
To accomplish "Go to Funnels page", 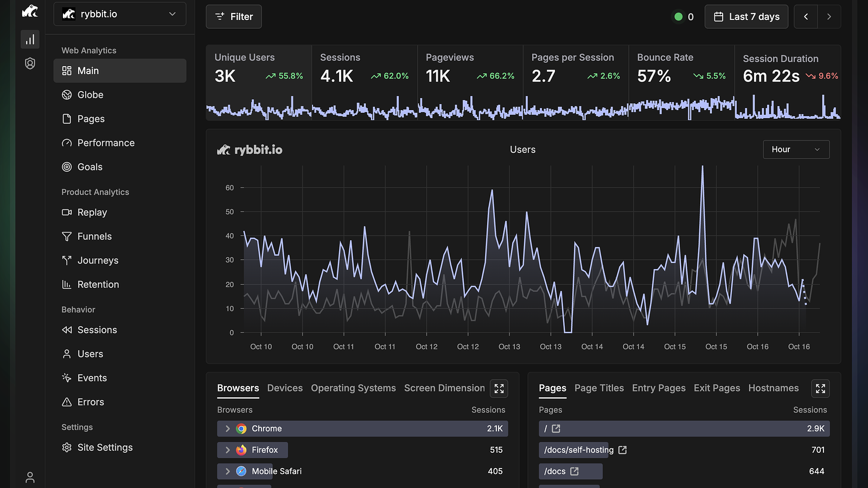I will [119, 236].
